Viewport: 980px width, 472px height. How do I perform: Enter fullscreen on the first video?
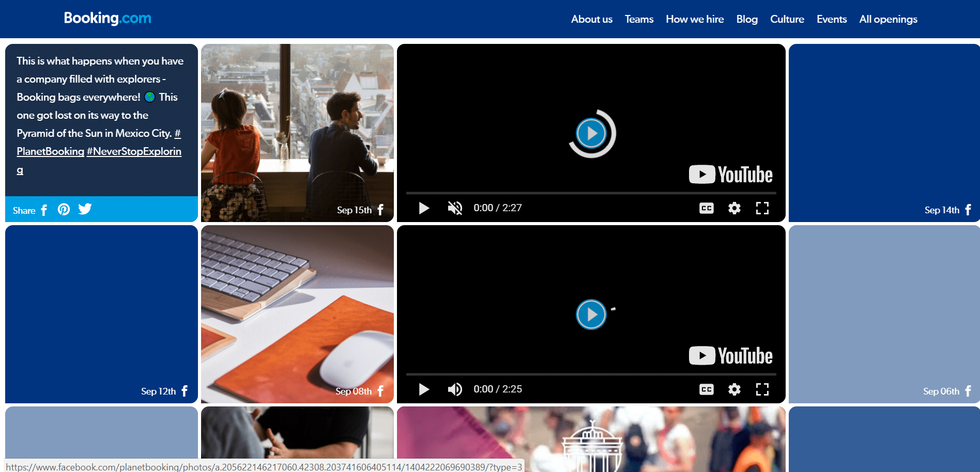click(762, 208)
